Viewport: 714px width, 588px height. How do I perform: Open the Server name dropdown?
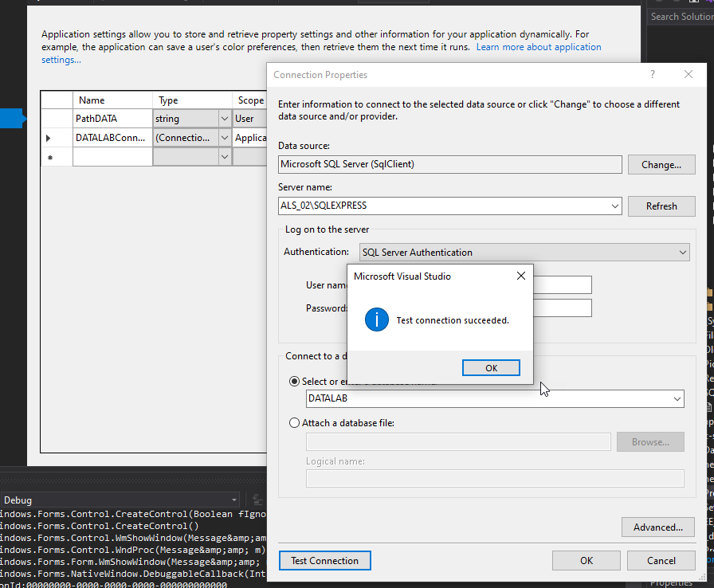click(614, 206)
